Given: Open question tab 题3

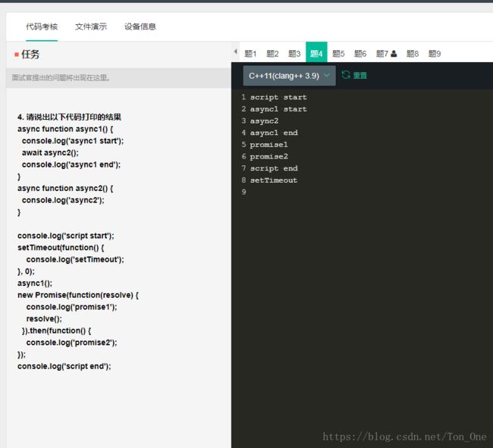Looking at the screenshot, I should [294, 54].
